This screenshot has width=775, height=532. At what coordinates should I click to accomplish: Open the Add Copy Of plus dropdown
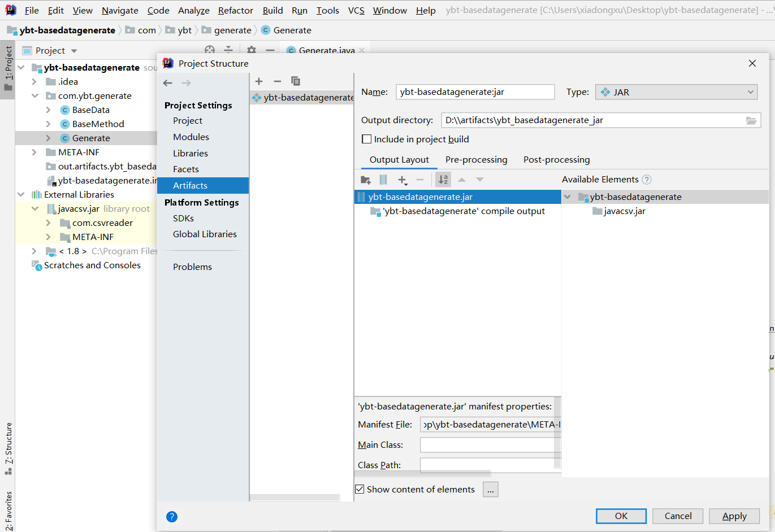click(x=402, y=180)
